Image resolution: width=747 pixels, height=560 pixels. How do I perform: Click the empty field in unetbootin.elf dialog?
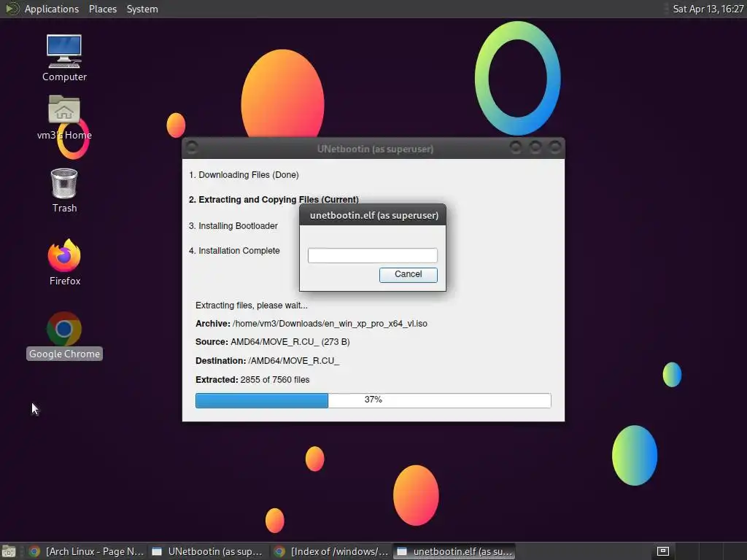click(x=373, y=255)
